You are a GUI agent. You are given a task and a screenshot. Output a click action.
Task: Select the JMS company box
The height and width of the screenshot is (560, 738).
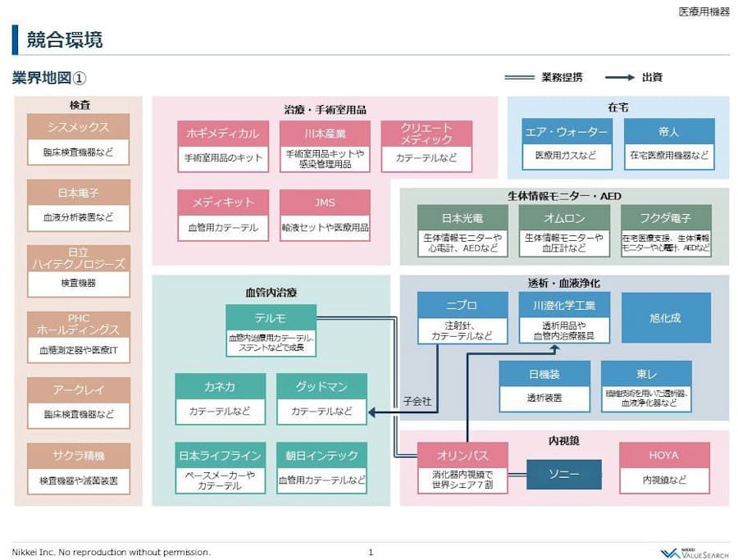[x=325, y=203]
